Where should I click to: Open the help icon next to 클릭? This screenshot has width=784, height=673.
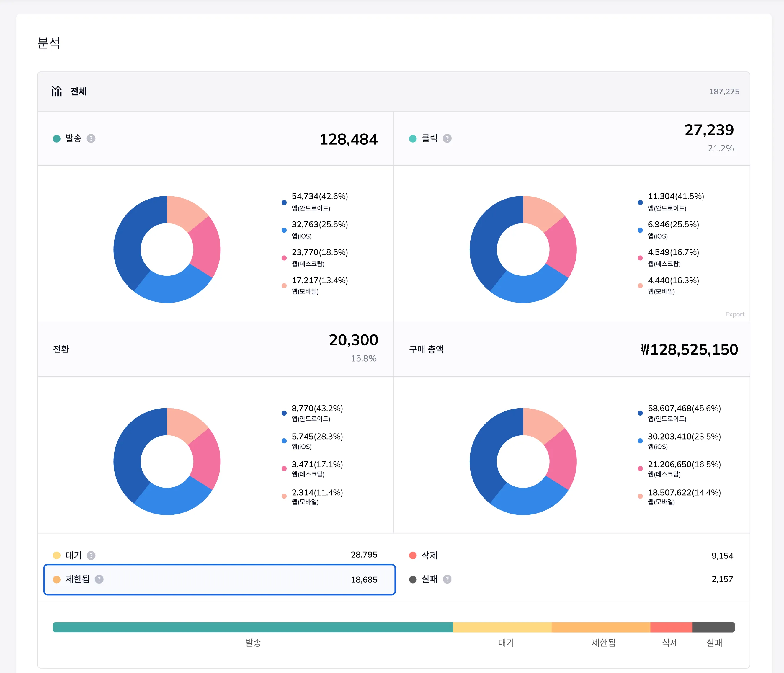[447, 138]
